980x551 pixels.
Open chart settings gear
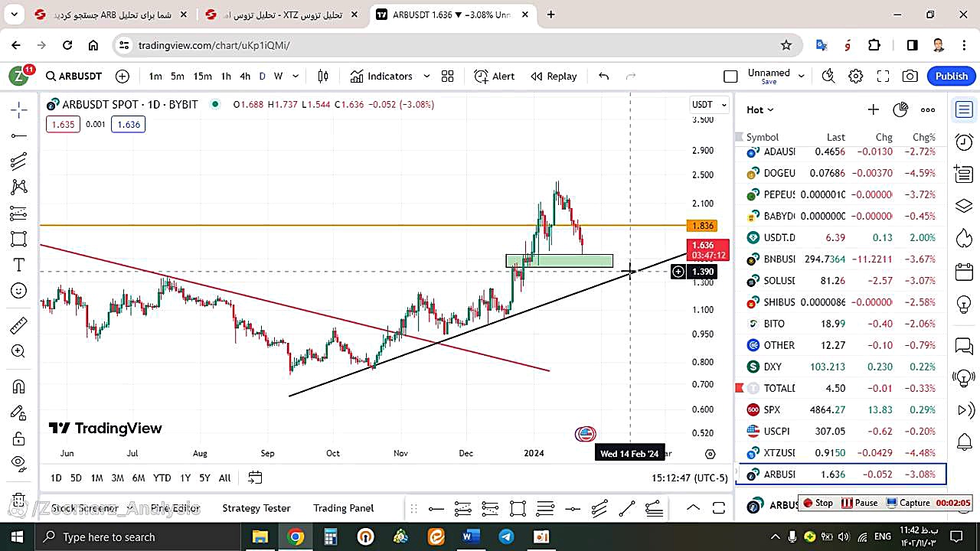click(856, 76)
